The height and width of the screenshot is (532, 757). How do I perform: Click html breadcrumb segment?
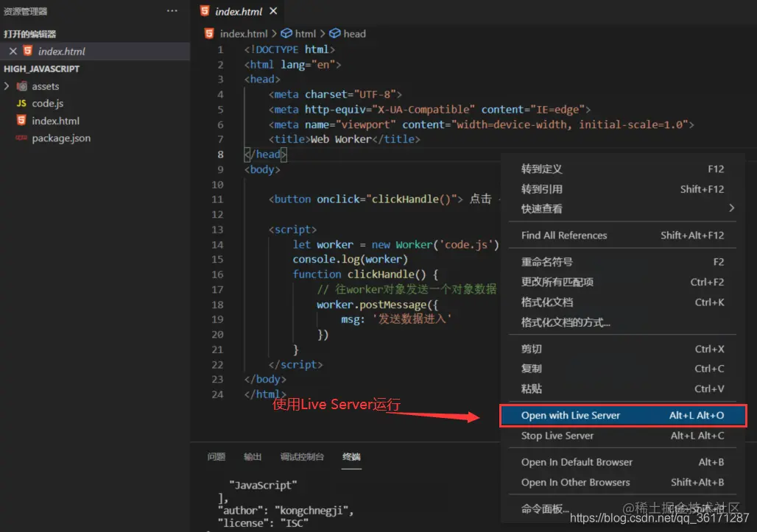point(305,34)
